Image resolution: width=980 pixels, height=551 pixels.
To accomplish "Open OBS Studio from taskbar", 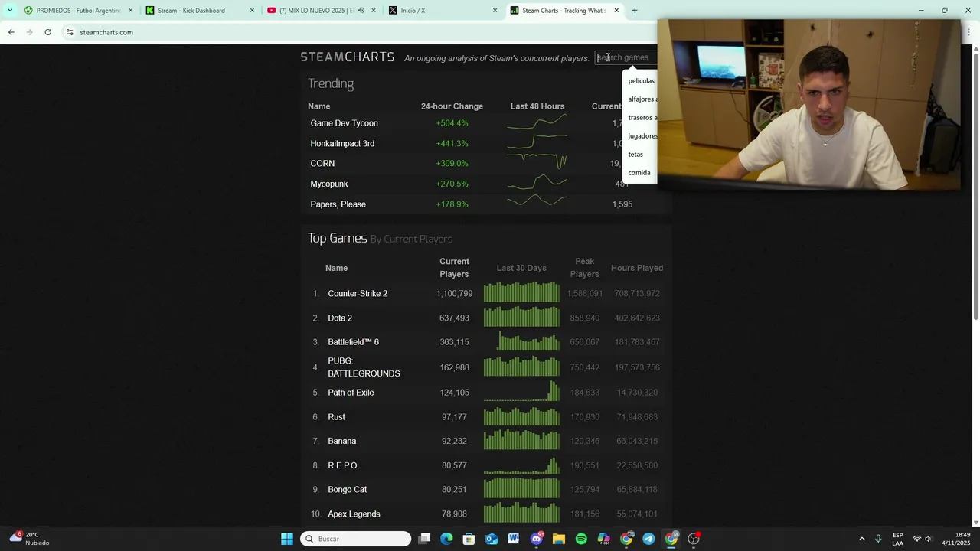I will point(694,539).
